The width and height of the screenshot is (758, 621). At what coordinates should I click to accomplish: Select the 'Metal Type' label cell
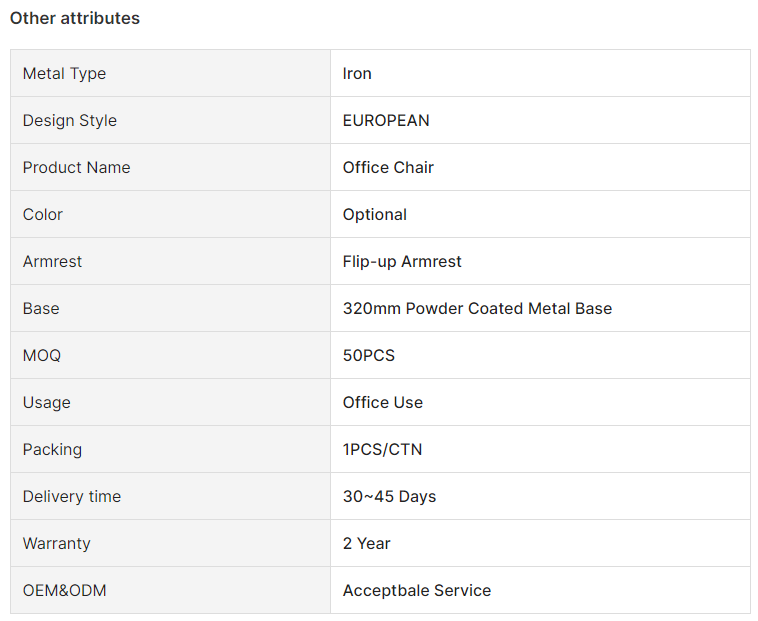pyautogui.click(x=170, y=73)
